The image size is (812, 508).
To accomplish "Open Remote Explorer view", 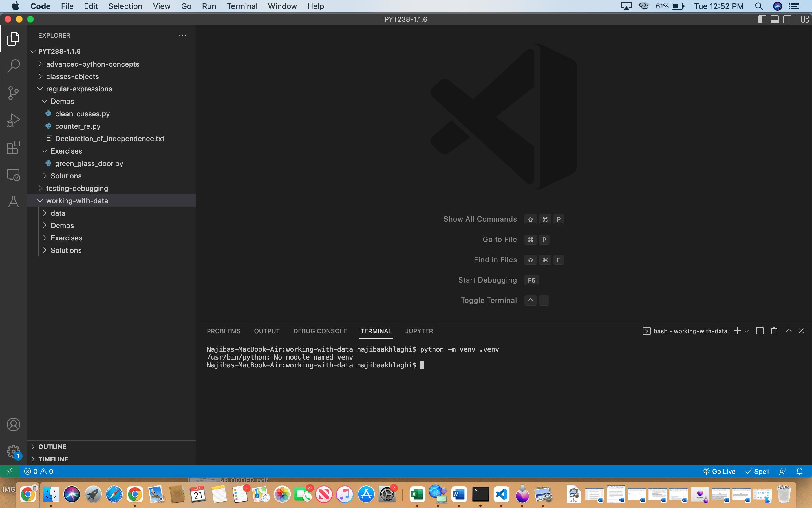I will 14,175.
